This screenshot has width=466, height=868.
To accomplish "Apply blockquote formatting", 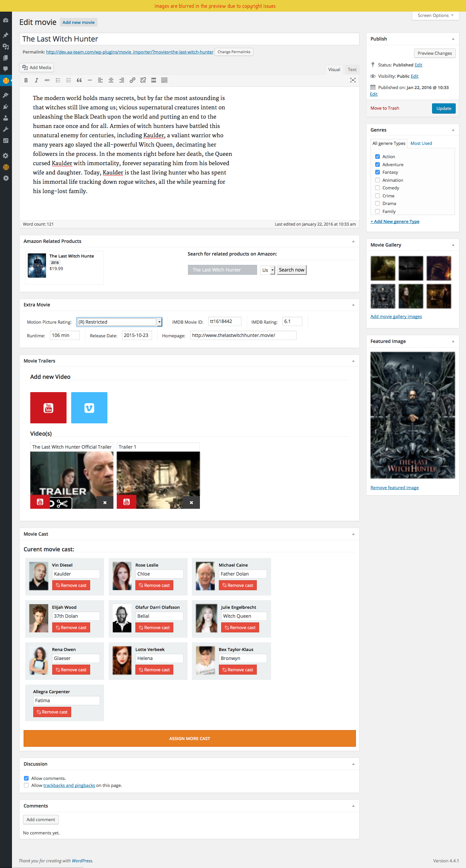I will pyautogui.click(x=79, y=80).
